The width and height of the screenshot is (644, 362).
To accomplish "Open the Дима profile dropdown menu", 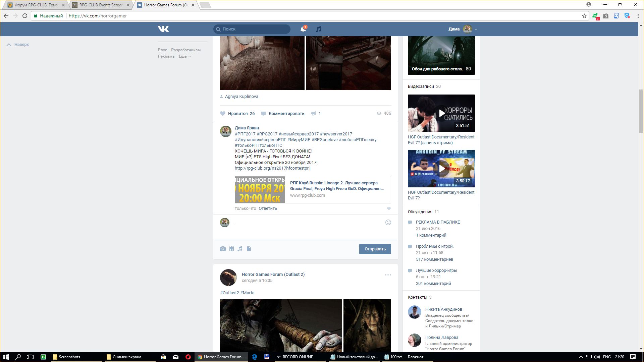I will click(x=463, y=29).
